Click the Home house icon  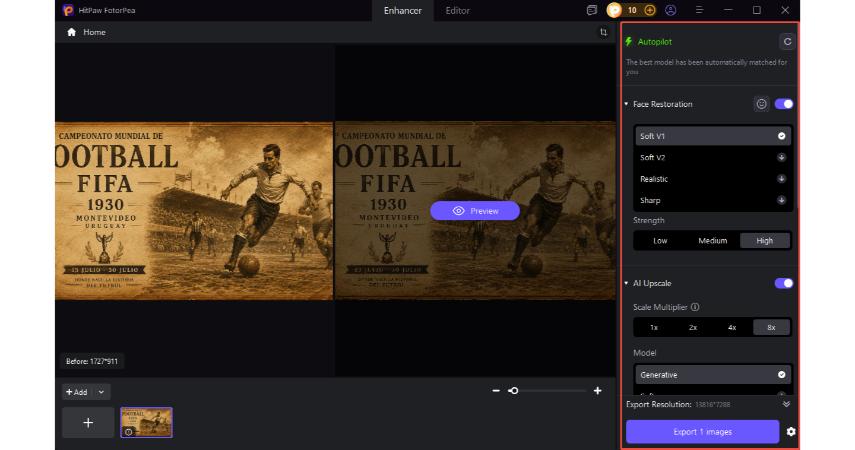click(71, 32)
